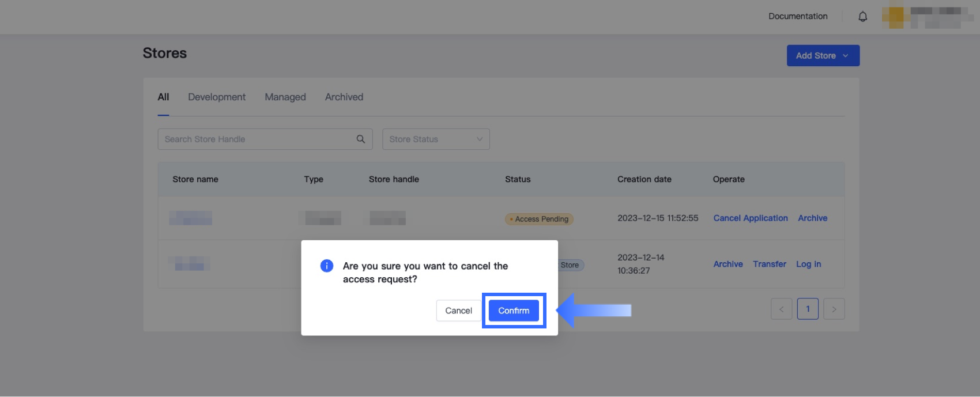Click the search magnifier icon
The image size is (980, 397).
click(x=361, y=139)
